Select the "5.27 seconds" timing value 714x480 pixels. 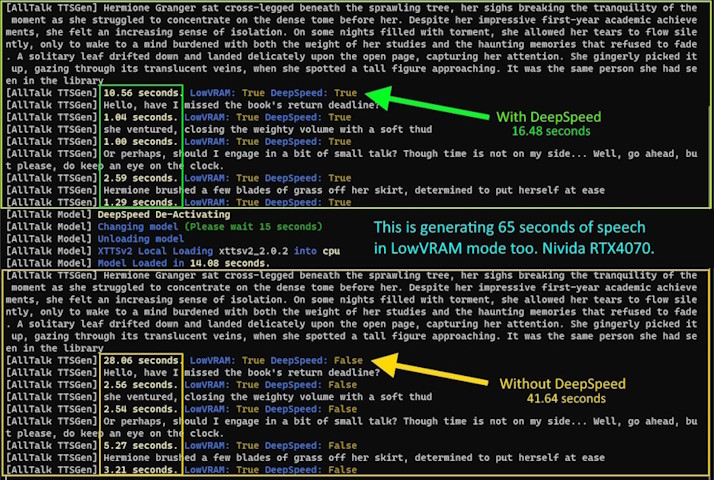click(x=138, y=446)
